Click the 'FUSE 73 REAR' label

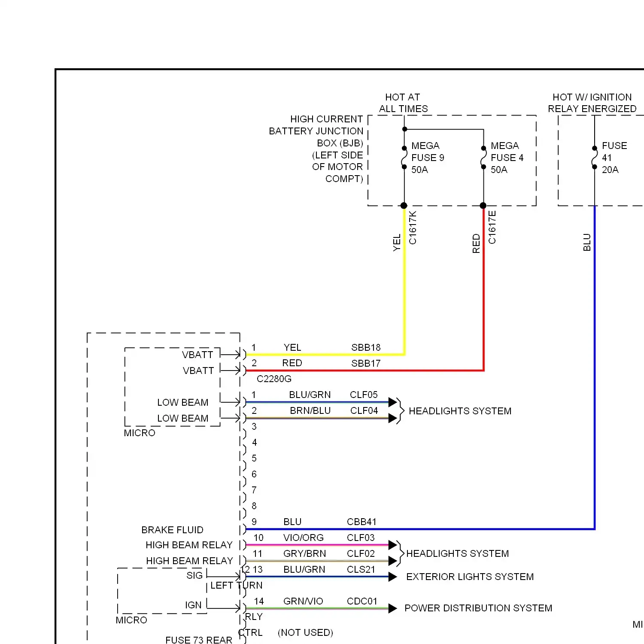click(x=199, y=640)
